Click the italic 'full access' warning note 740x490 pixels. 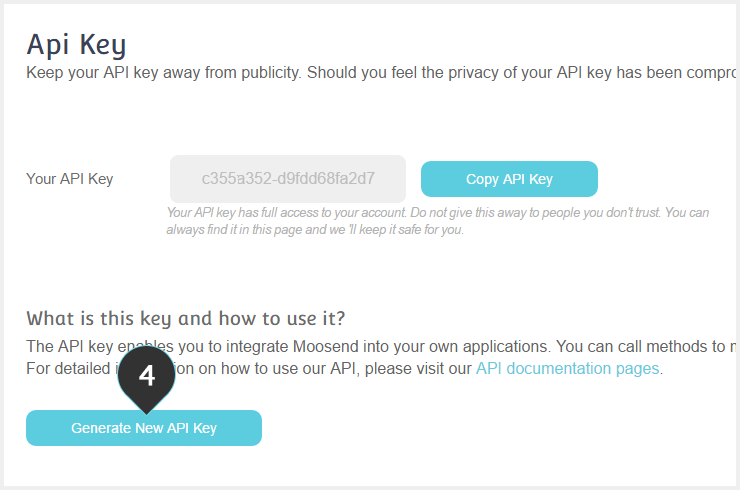[437, 221]
